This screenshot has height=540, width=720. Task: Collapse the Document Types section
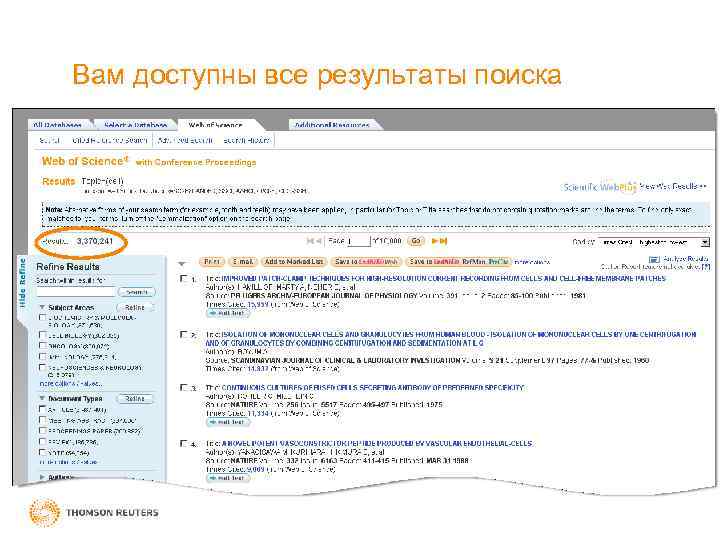pyautogui.click(x=42, y=398)
